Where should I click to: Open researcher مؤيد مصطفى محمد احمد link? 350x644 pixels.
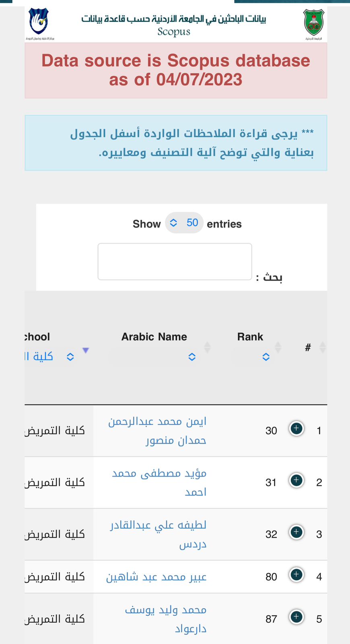pos(159,482)
